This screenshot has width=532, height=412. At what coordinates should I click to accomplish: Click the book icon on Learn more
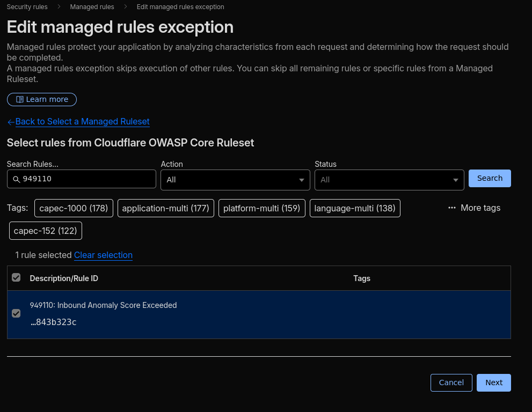[20, 99]
